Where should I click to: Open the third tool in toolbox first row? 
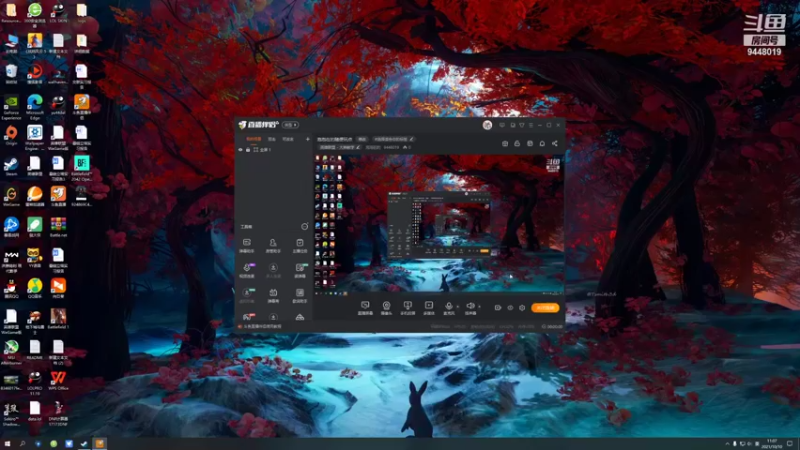click(x=299, y=245)
